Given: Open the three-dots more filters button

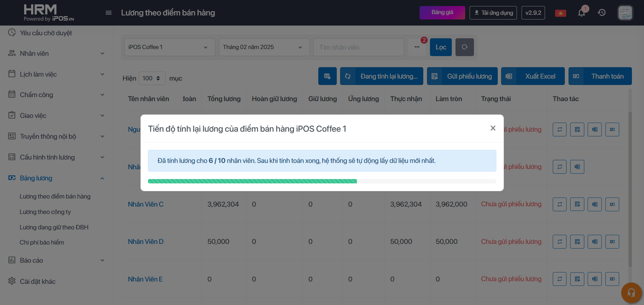Looking at the screenshot, I should coord(417,47).
